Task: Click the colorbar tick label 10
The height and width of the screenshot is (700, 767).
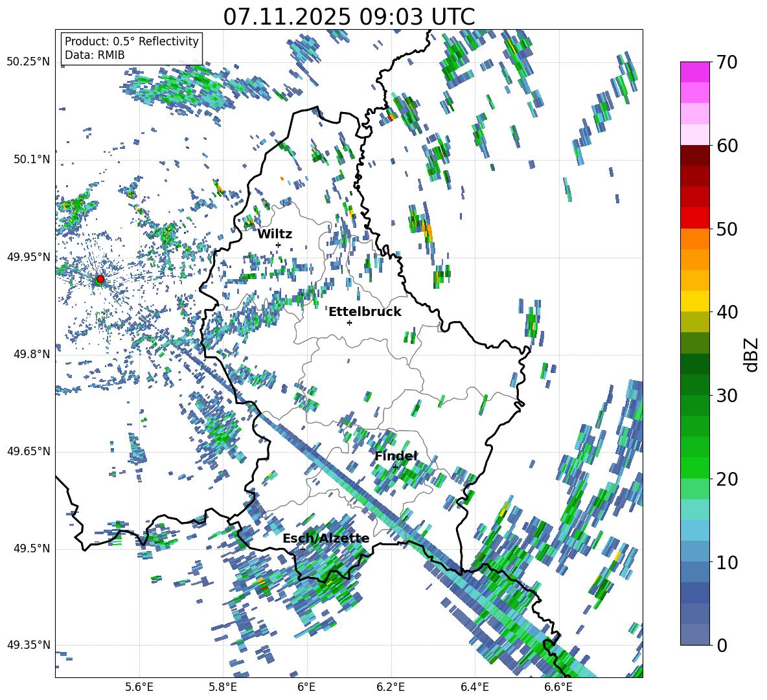Action: click(727, 562)
